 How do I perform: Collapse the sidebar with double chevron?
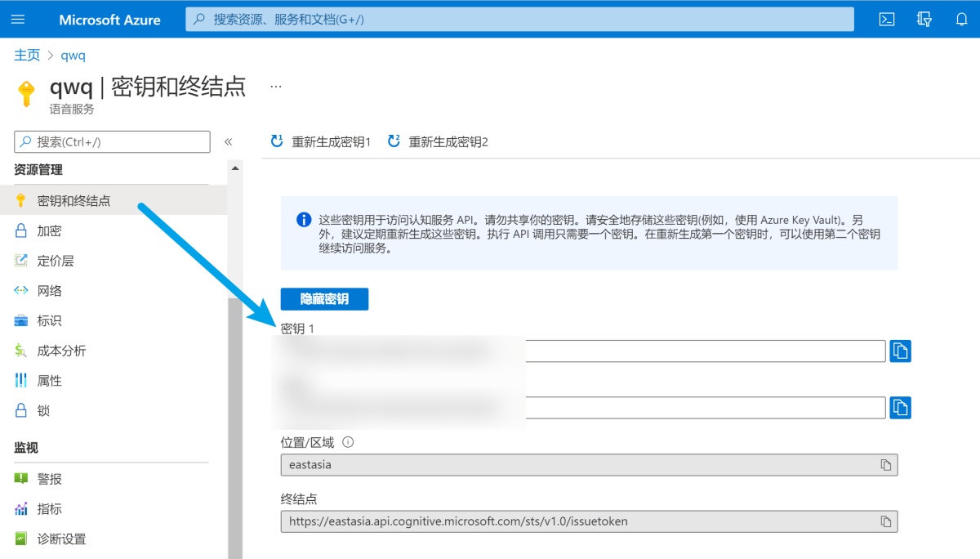[x=229, y=141]
